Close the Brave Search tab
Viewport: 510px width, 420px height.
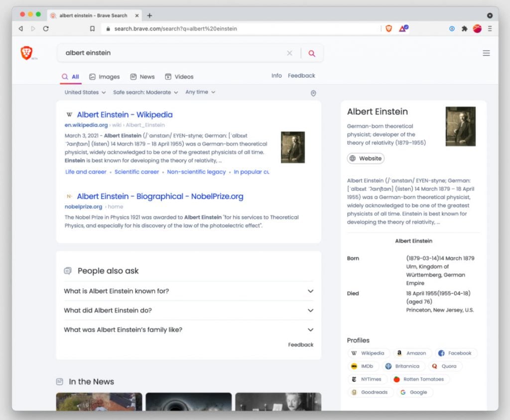137,15
